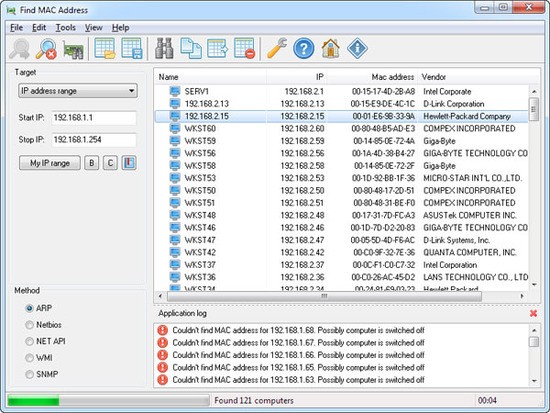Image resolution: width=550 pixels, height=413 pixels.
Task: Click the class C range button
Action: tap(110, 163)
